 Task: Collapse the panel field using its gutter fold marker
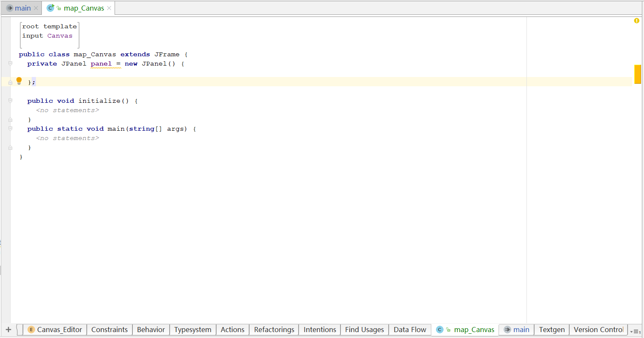point(10,63)
